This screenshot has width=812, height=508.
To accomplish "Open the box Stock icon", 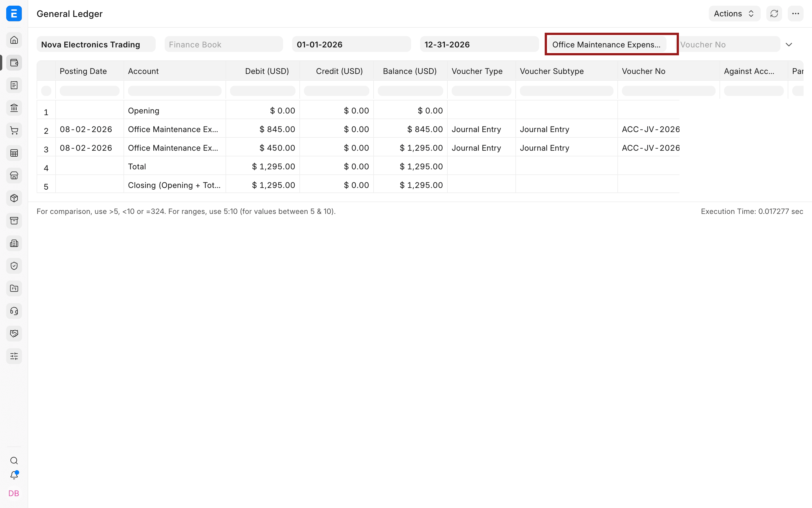I will 14,198.
